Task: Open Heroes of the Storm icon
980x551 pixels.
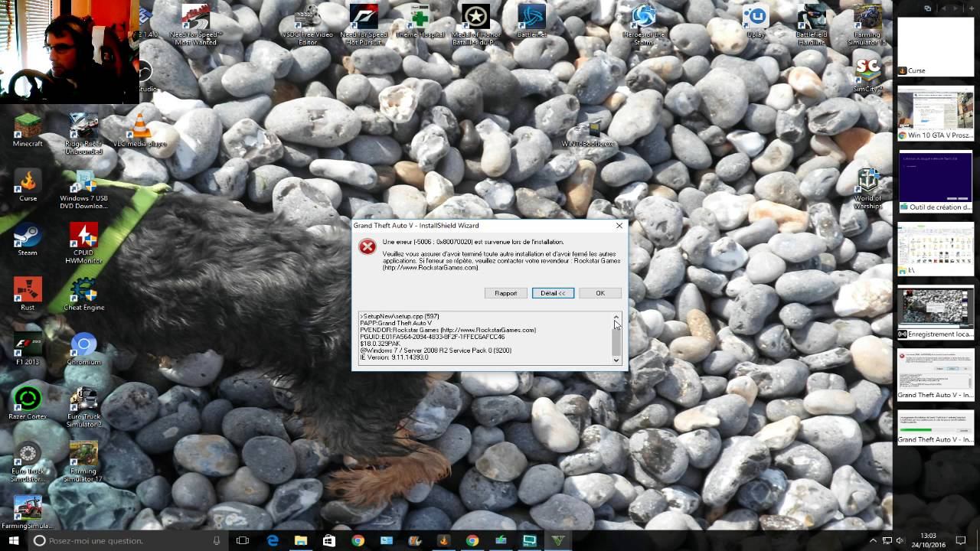Action: pyautogui.click(x=644, y=25)
